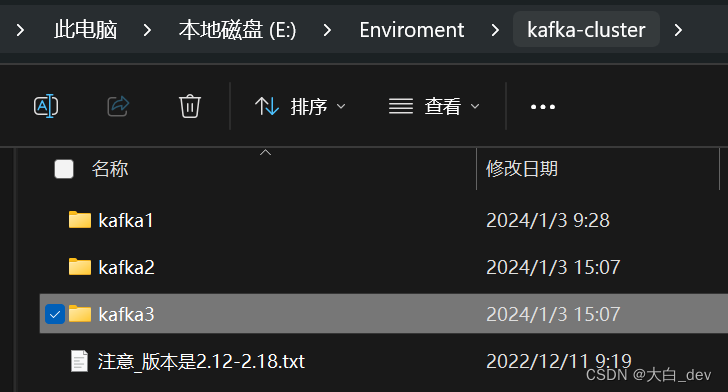This screenshot has width=728, height=392.
Task: Select the kafka2 folder icon
Action: click(80, 267)
